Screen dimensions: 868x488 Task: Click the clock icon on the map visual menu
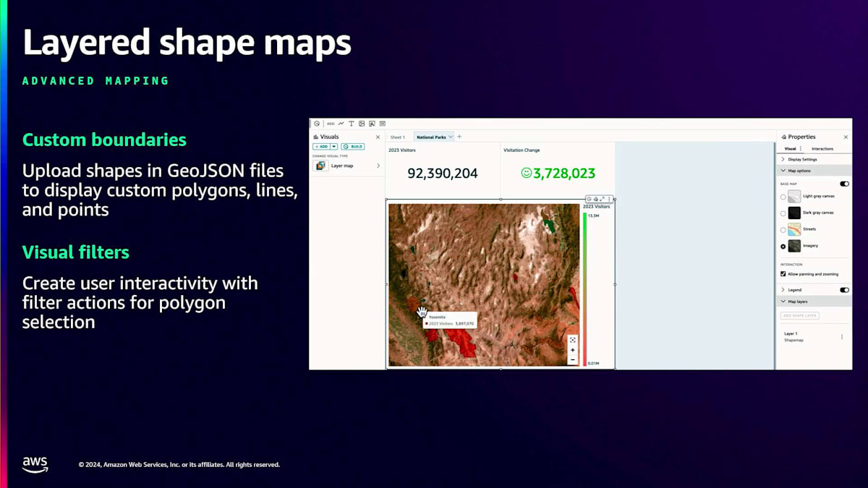pos(589,199)
